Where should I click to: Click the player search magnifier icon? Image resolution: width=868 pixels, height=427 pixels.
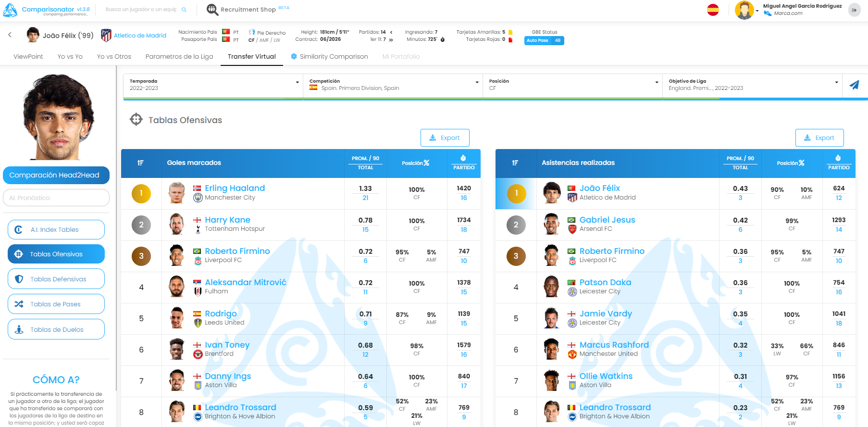pyautogui.click(x=184, y=10)
